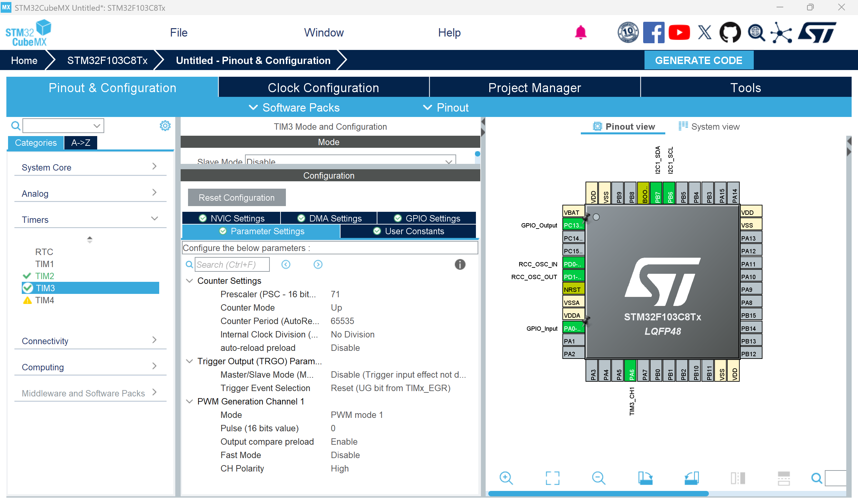Collapse the Trigger Output (TRGO) Parameters group
Image resolution: width=858 pixels, height=504 pixels.
point(189,361)
